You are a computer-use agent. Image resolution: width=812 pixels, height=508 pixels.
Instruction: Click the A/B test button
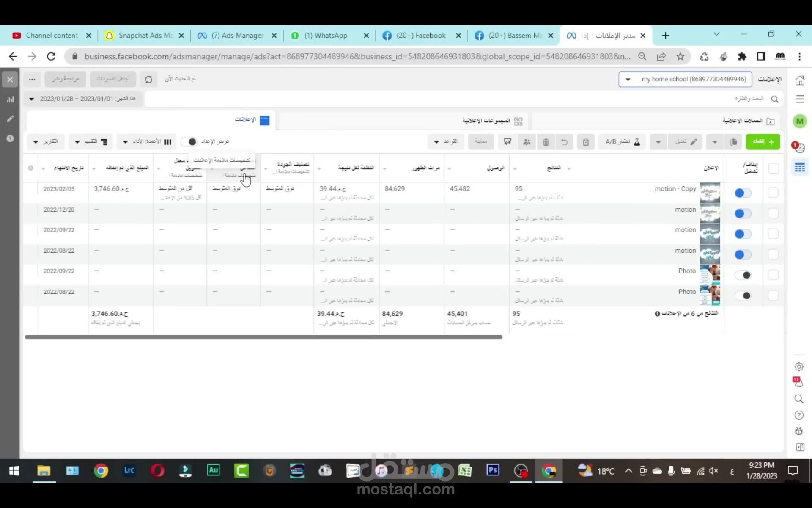pos(622,142)
